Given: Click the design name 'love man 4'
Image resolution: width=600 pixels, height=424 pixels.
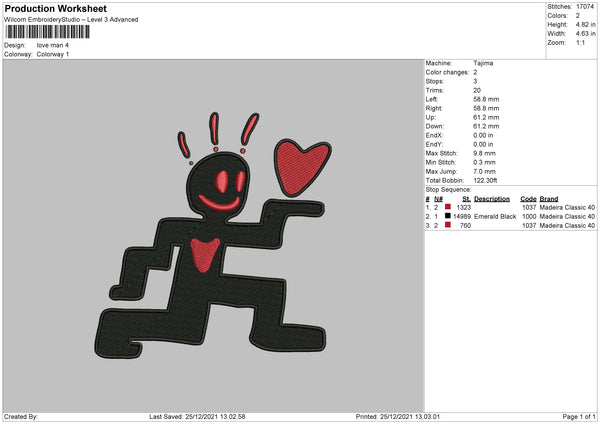Looking at the screenshot, I should click(x=52, y=45).
